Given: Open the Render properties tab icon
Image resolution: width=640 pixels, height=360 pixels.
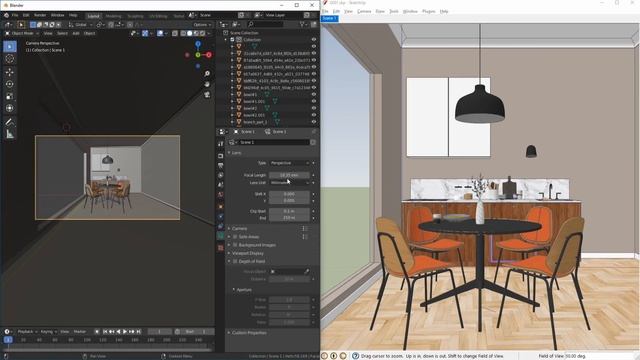Looking at the screenshot, I should point(220,156).
